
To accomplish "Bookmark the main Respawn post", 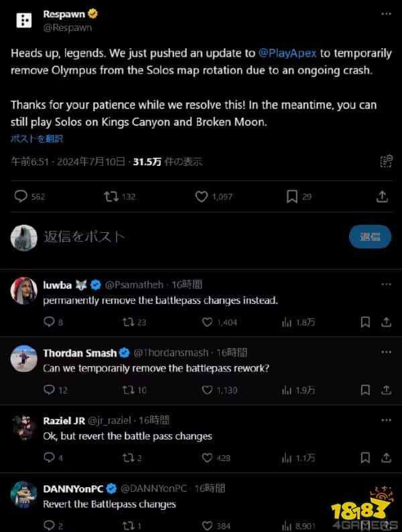I will pyautogui.click(x=291, y=197).
